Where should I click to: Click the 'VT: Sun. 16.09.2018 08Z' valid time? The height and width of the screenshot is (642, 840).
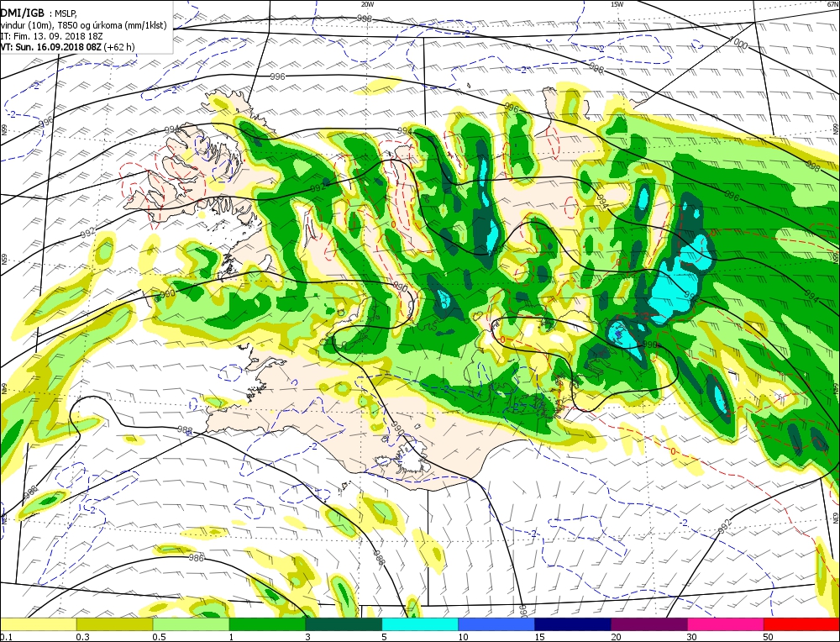click(x=51, y=46)
